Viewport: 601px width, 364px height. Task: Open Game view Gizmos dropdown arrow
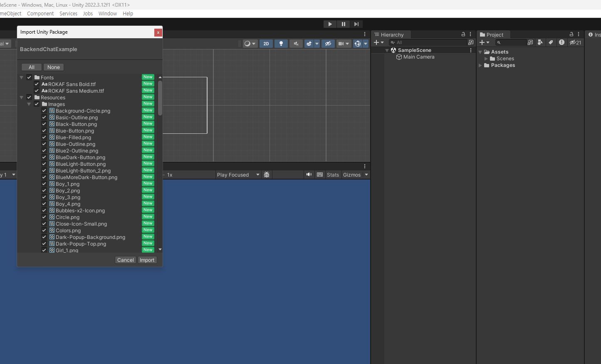click(x=366, y=175)
